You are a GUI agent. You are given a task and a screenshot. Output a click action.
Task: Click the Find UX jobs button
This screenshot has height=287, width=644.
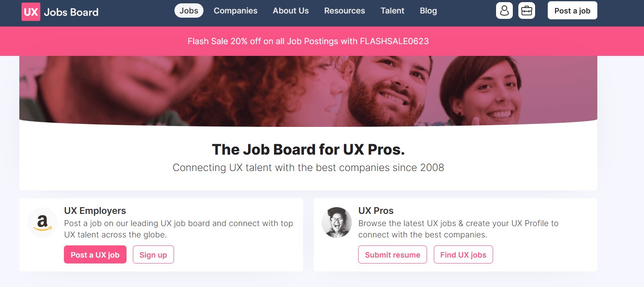pos(463,254)
